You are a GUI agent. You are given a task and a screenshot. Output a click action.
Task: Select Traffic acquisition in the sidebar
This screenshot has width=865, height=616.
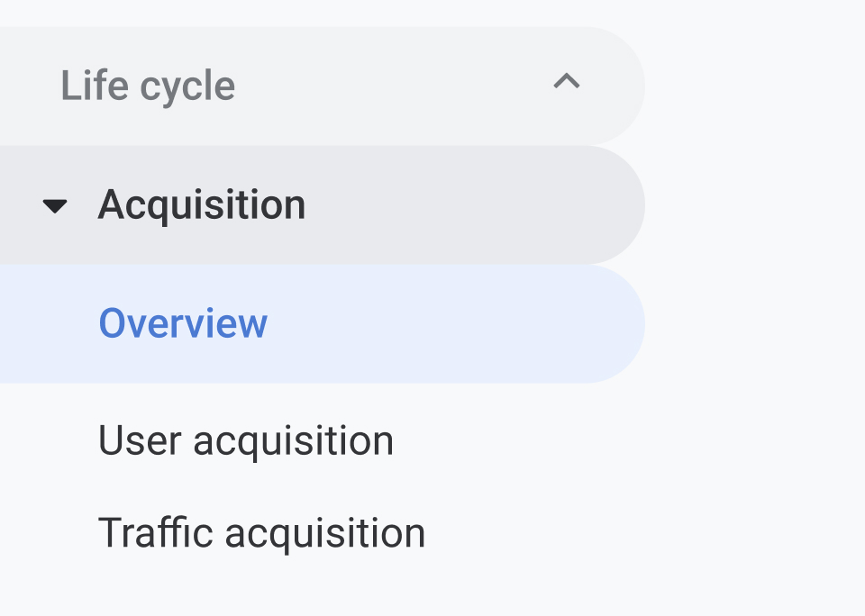pos(261,533)
